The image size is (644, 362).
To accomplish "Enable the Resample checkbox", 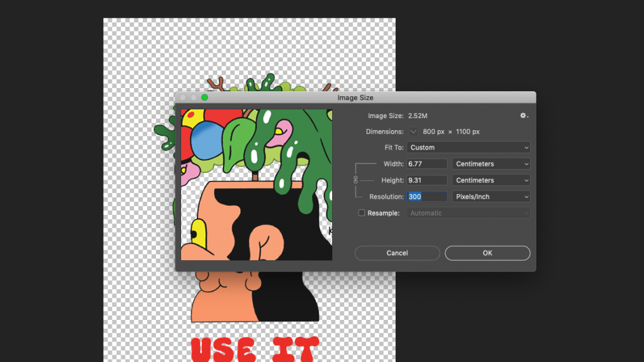I will [x=362, y=212].
